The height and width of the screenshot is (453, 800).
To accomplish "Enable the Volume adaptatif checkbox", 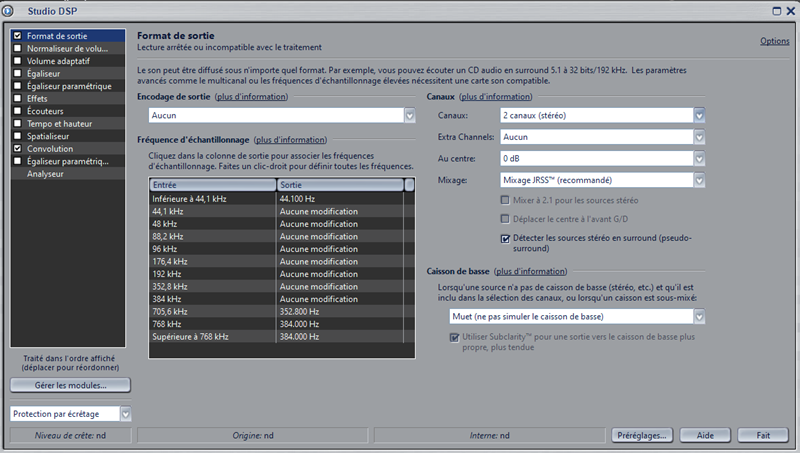I will tap(18, 61).
